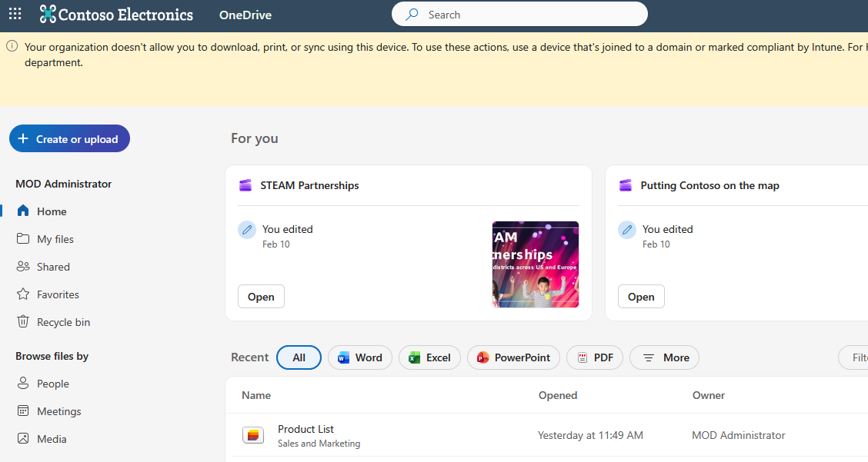This screenshot has width=868, height=462.
Task: Click the Media image icon
Action: (23, 439)
